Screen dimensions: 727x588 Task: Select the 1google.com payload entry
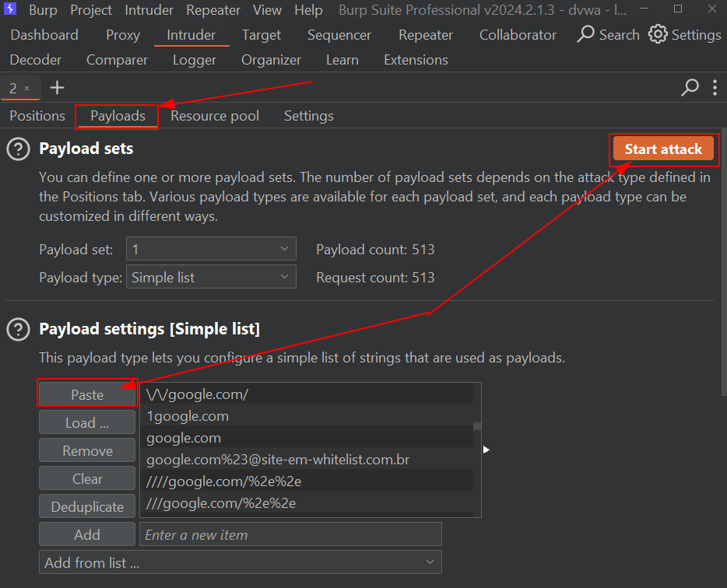[188, 416]
